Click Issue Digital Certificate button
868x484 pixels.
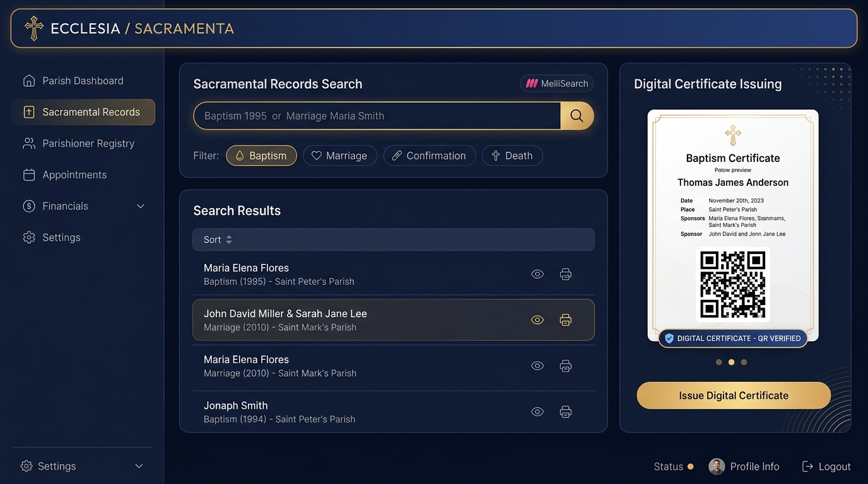pyautogui.click(x=734, y=396)
